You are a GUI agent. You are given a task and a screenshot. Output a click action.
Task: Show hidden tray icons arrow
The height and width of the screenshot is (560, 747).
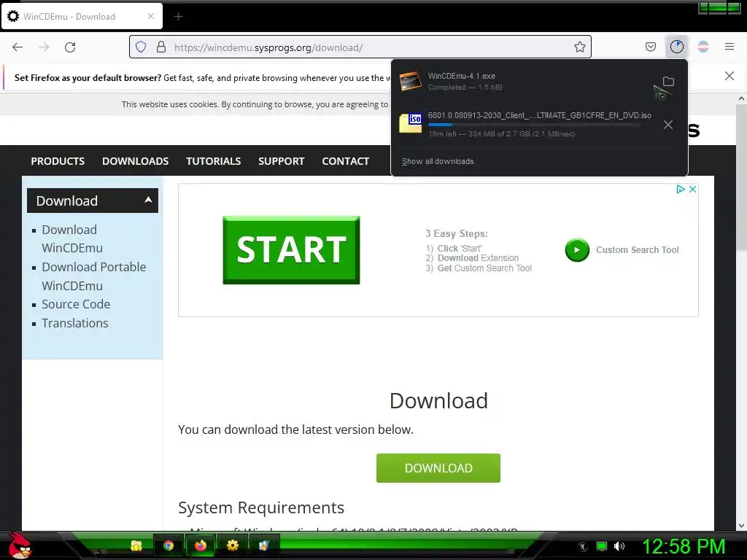[x=582, y=547]
